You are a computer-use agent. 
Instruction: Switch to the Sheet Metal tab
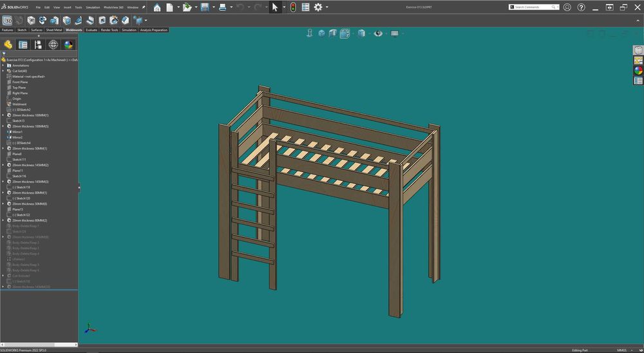pyautogui.click(x=54, y=30)
